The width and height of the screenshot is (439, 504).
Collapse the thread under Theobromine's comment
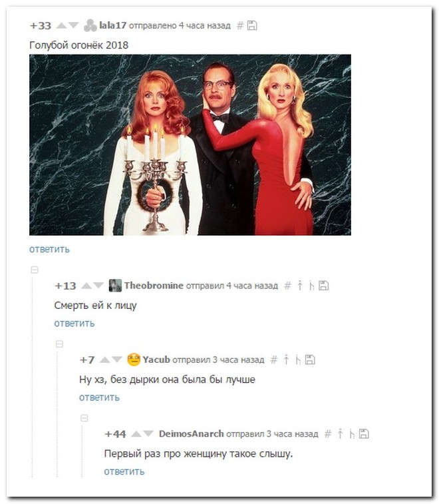point(59,344)
